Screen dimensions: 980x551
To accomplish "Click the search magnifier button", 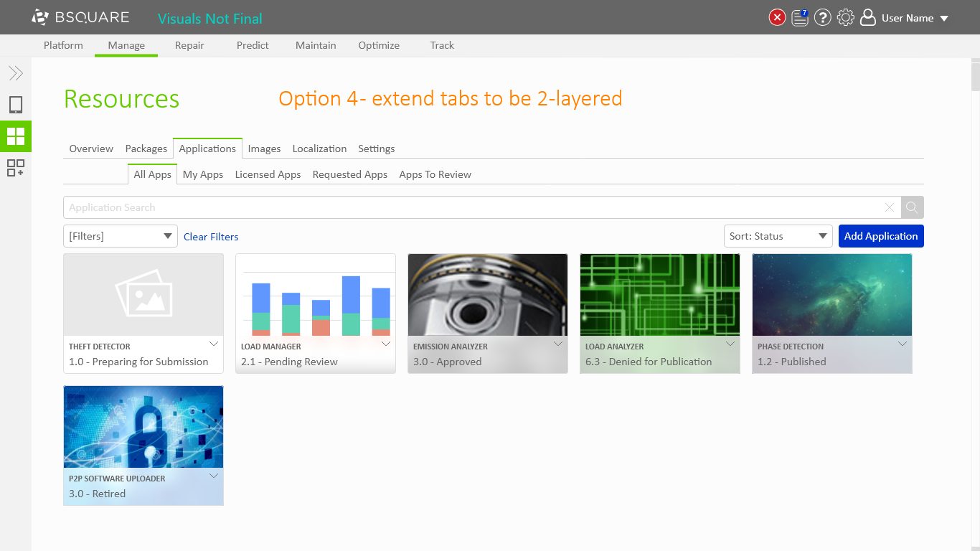I will click(912, 207).
